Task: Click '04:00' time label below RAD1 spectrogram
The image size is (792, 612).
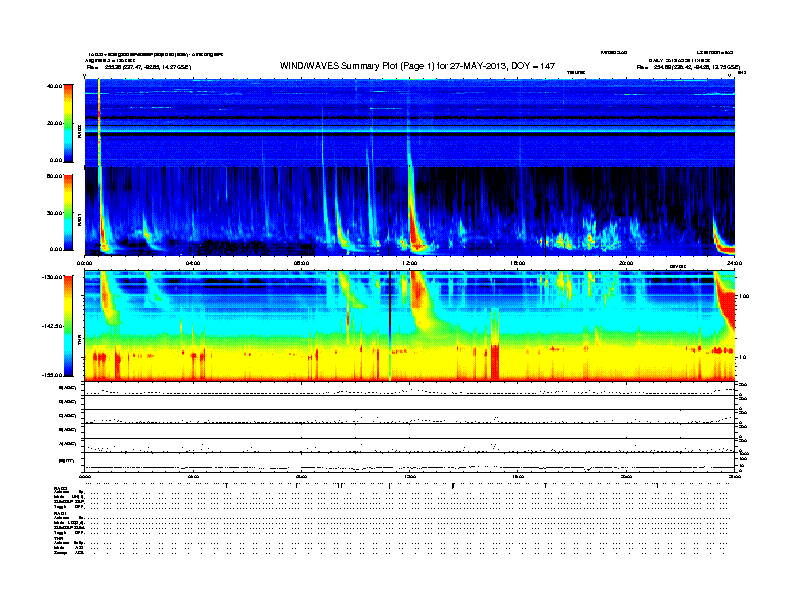Action: [x=193, y=263]
